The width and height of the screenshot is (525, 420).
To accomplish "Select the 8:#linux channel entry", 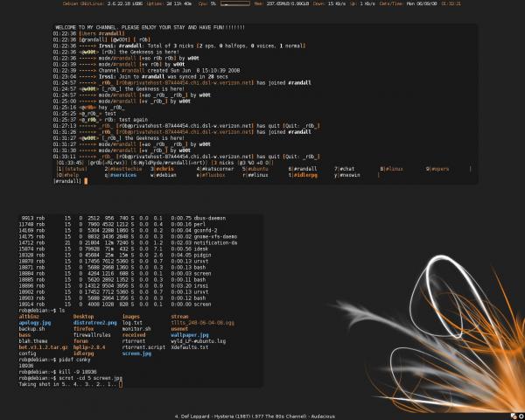I will pyautogui.click(x=391, y=169).
